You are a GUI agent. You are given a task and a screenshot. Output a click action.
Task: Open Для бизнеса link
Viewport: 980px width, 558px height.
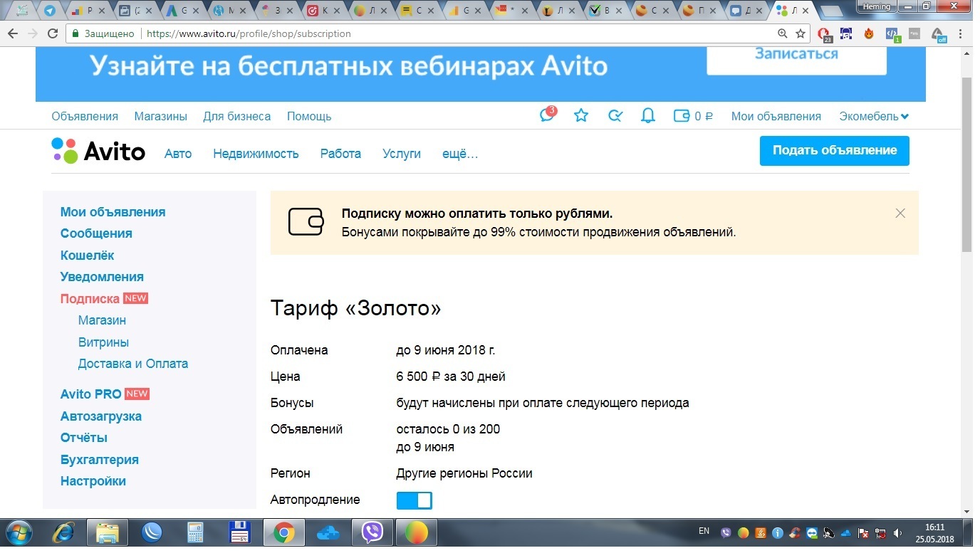click(x=237, y=116)
